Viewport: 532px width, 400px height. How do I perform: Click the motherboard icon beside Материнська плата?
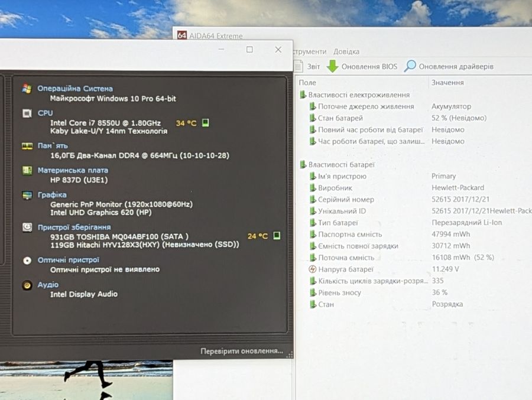click(27, 170)
